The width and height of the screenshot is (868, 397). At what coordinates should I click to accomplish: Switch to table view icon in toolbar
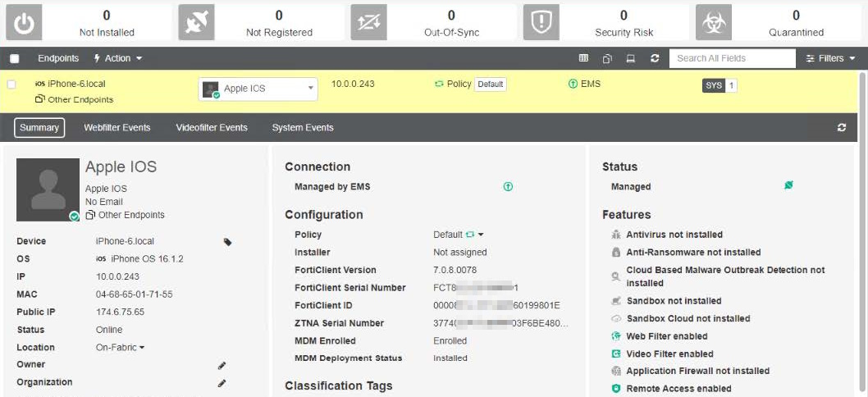(x=583, y=58)
